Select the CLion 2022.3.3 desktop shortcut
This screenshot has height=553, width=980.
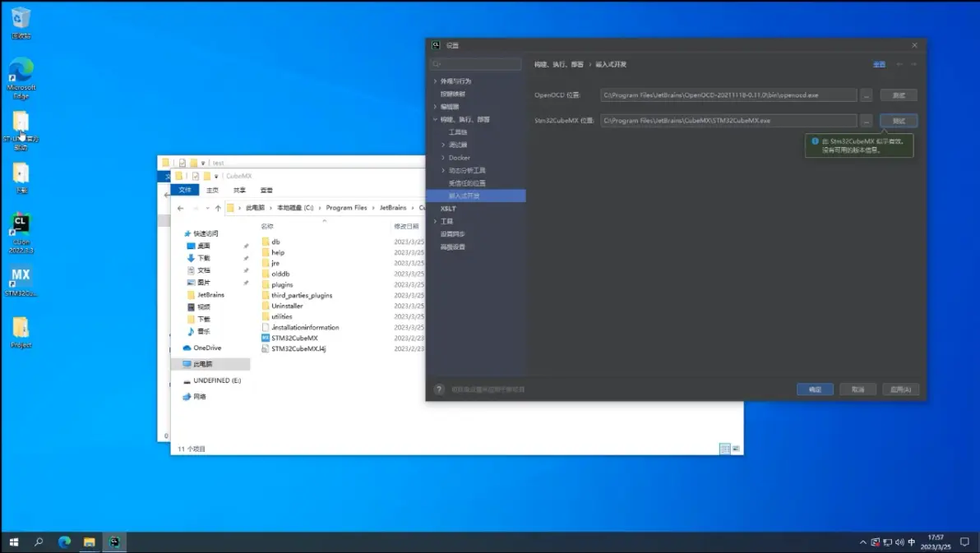tap(21, 233)
